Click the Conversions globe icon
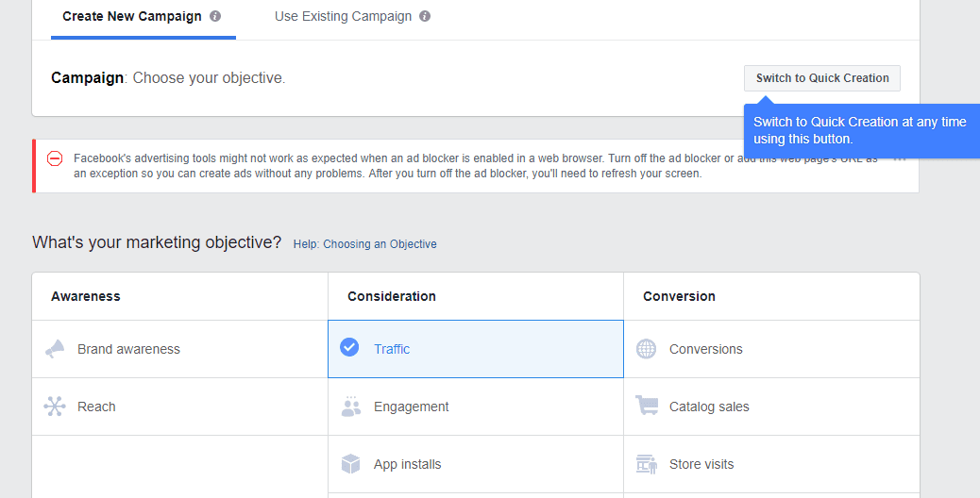Screen dimensions: 980x498 pyautogui.click(x=646, y=349)
